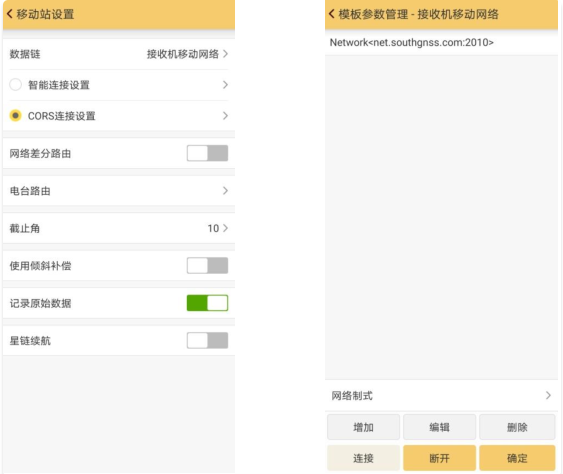Click the 数据链 row label
Screen dimensions: 563x474
(25, 54)
